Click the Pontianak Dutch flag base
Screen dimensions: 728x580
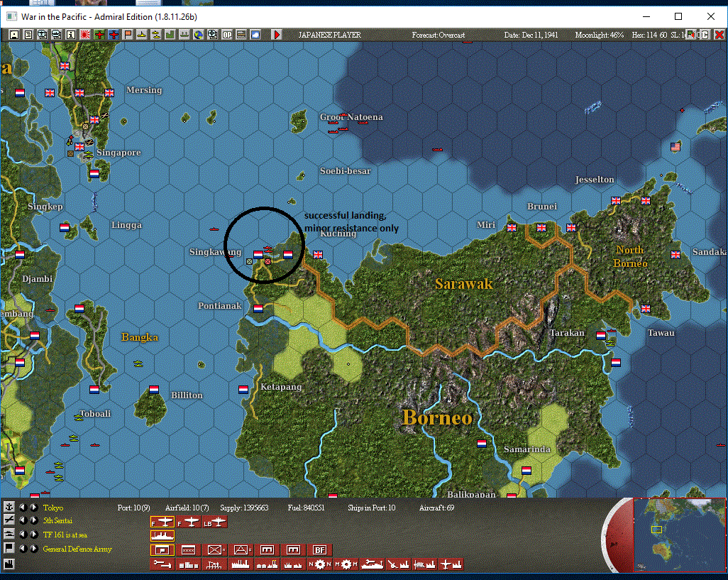[258, 308]
